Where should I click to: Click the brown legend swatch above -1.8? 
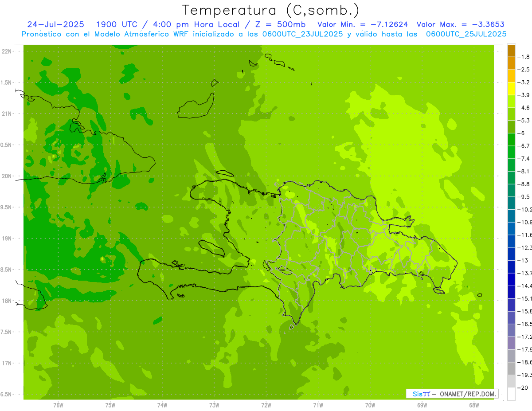(x=511, y=51)
